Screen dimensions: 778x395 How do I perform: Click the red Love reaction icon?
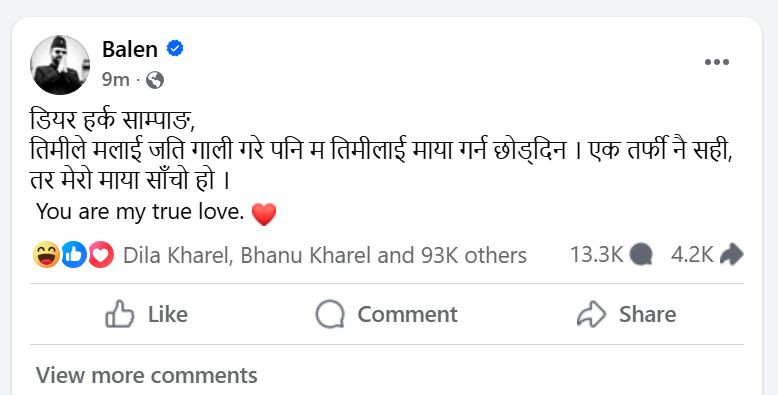point(101,255)
